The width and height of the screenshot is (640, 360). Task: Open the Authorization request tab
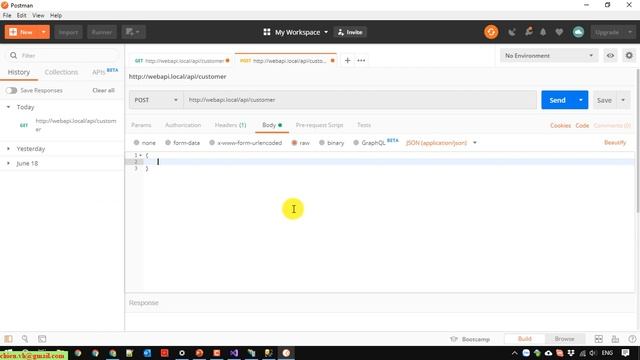click(183, 125)
